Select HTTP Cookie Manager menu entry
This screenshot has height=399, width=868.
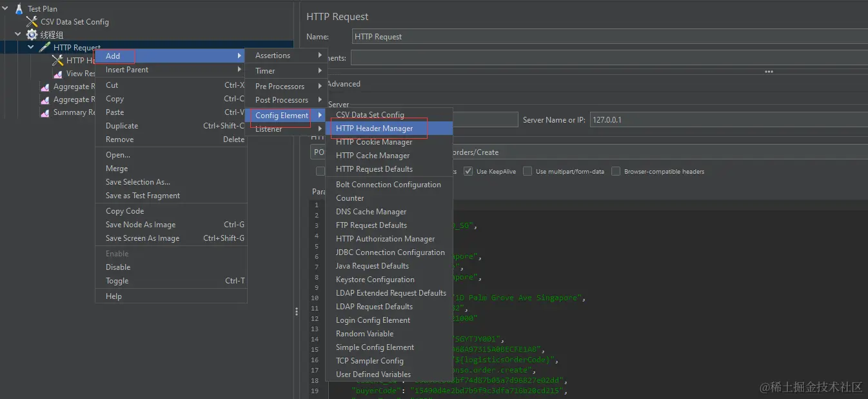(x=374, y=142)
